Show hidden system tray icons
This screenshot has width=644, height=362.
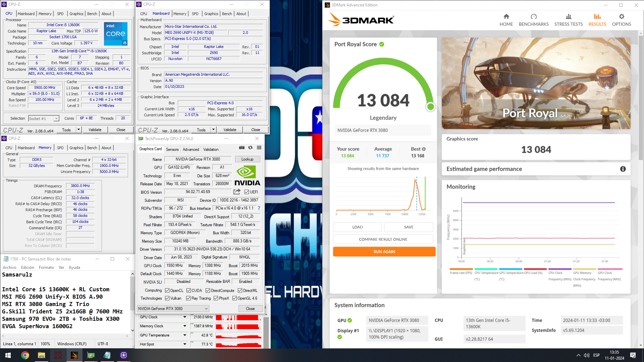[x=578, y=355]
